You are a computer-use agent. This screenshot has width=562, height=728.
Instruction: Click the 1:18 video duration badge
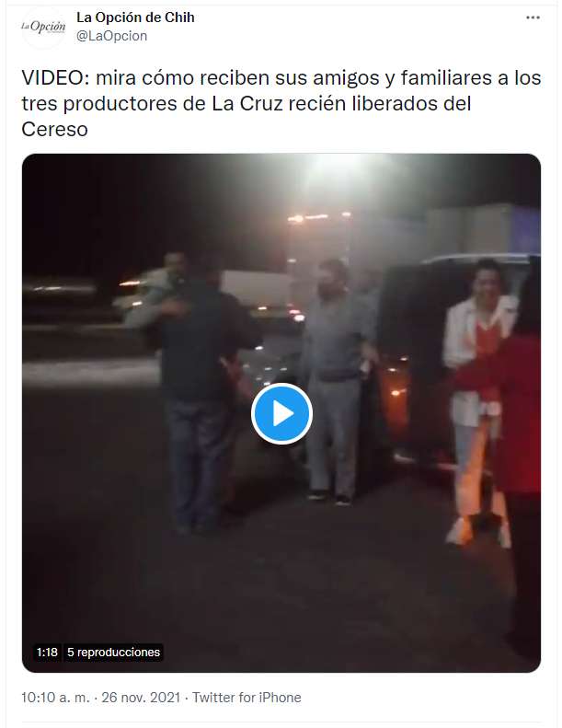click(x=47, y=652)
